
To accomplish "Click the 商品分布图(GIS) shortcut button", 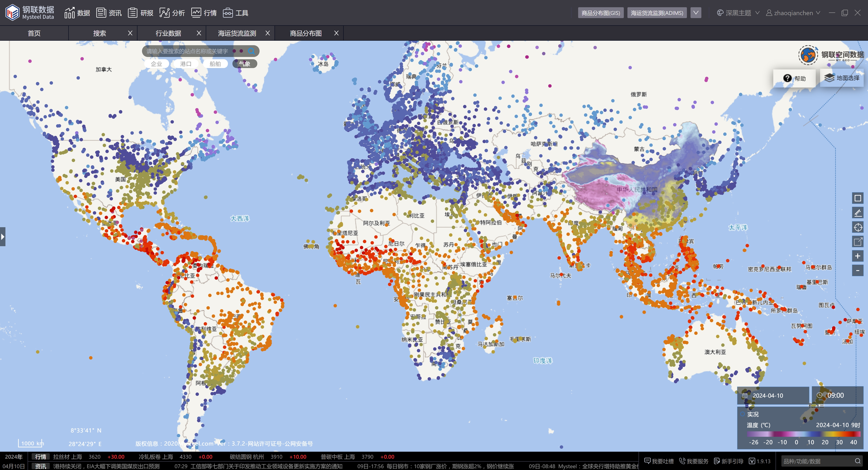I will [601, 13].
